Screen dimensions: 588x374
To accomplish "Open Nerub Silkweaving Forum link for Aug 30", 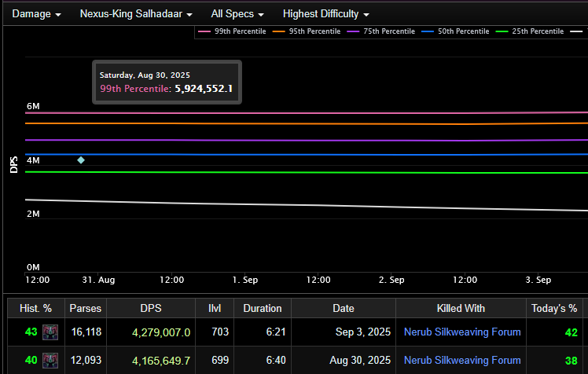I will pyautogui.click(x=462, y=361).
